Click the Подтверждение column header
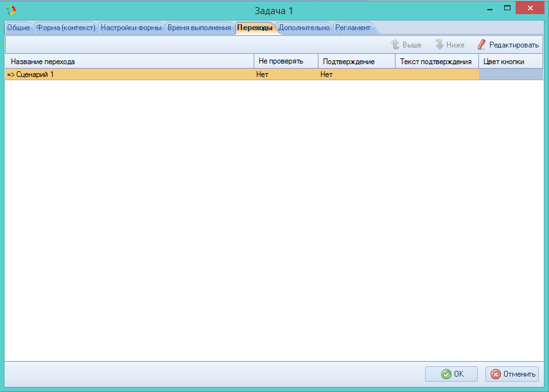 pos(356,62)
